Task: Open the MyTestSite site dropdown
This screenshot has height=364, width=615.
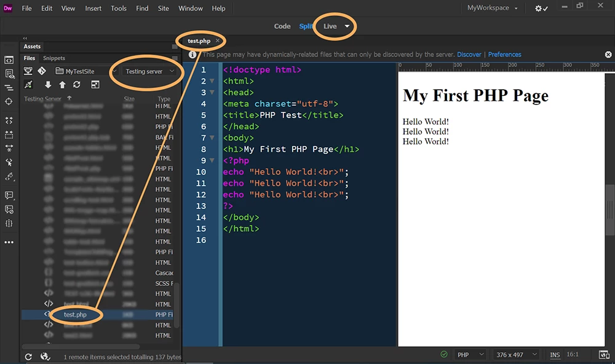Action: [x=85, y=71]
